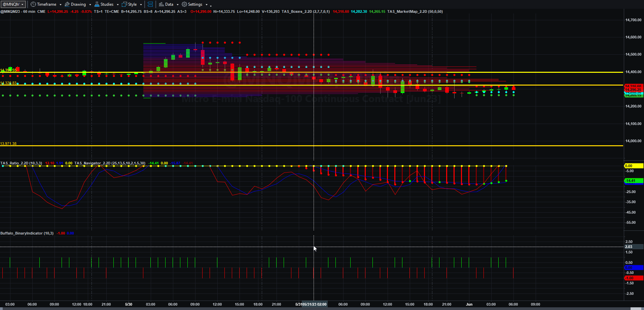
Task: Open the @MNQM symbol selector dropdown
Action: pyautogui.click(x=13, y=4)
